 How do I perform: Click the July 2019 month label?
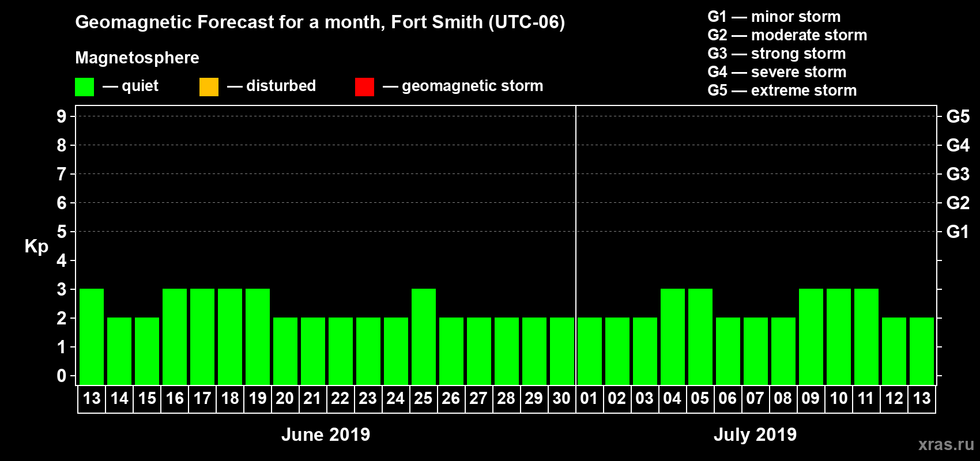point(755,434)
